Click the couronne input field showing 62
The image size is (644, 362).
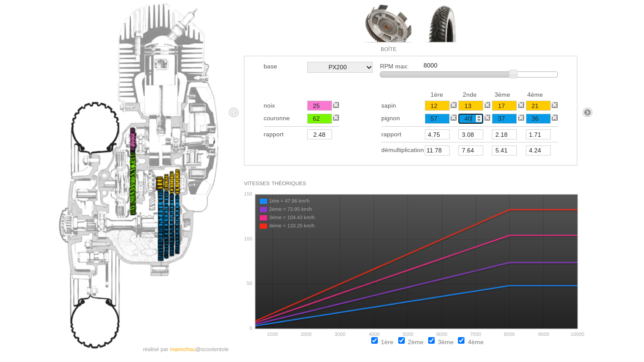pyautogui.click(x=319, y=118)
